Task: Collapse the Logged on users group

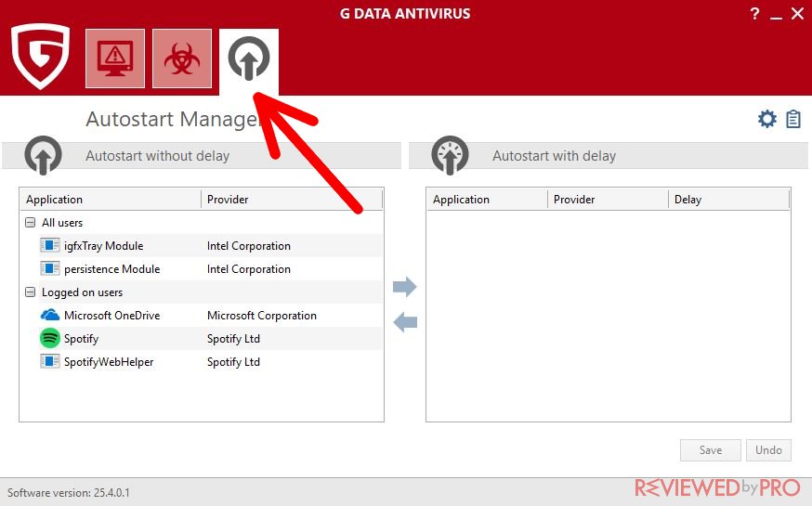Action: [30, 292]
